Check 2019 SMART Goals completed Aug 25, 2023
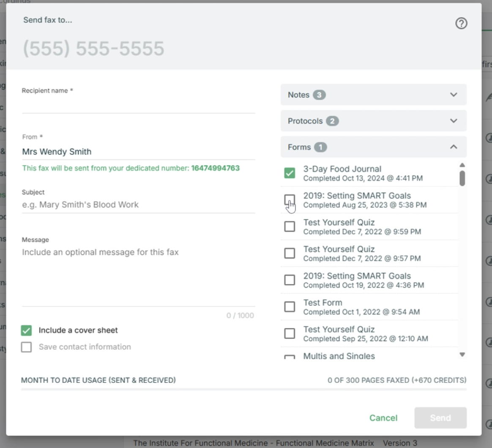The width and height of the screenshot is (492, 448). (x=290, y=199)
